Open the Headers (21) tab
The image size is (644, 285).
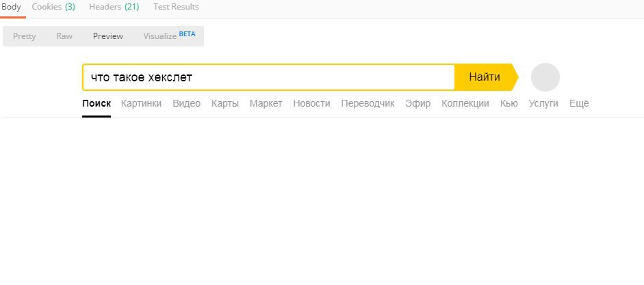[x=114, y=7]
